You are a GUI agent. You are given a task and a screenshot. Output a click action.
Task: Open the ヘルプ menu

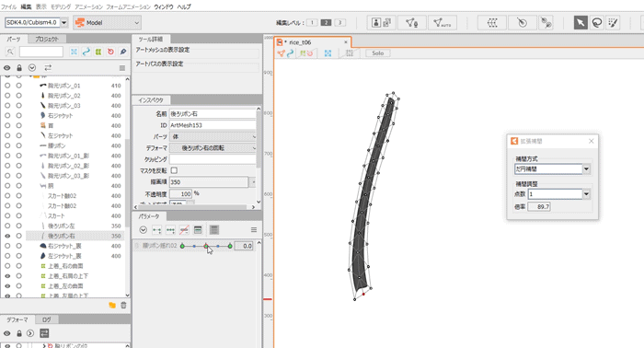[184, 6]
